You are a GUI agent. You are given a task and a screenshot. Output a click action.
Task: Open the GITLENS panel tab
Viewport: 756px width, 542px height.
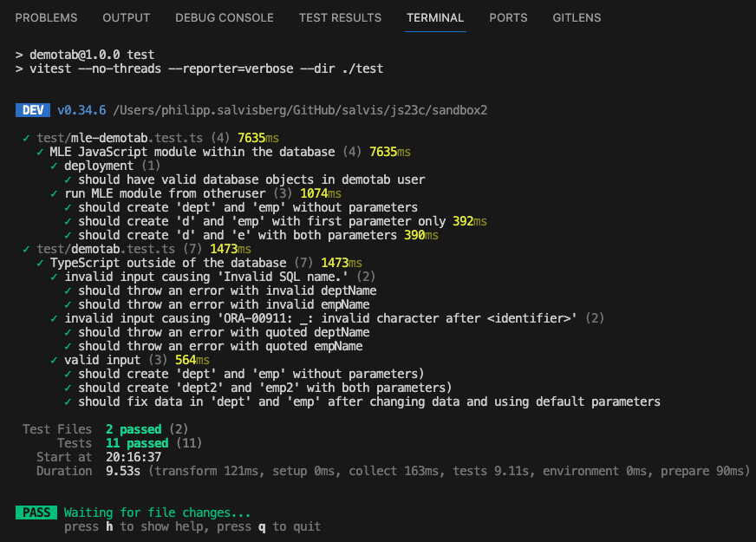point(577,18)
